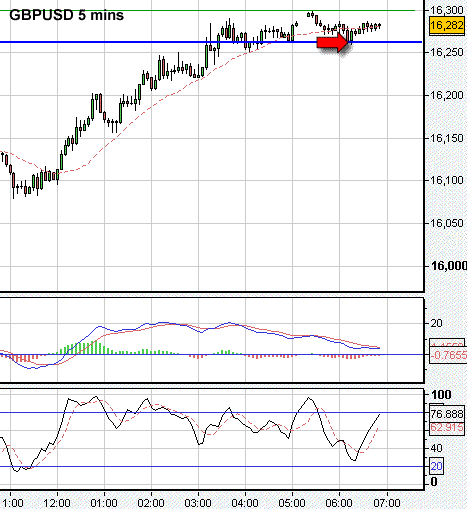
Task: Select the 03:00 time axis label
Action: [x=198, y=503]
